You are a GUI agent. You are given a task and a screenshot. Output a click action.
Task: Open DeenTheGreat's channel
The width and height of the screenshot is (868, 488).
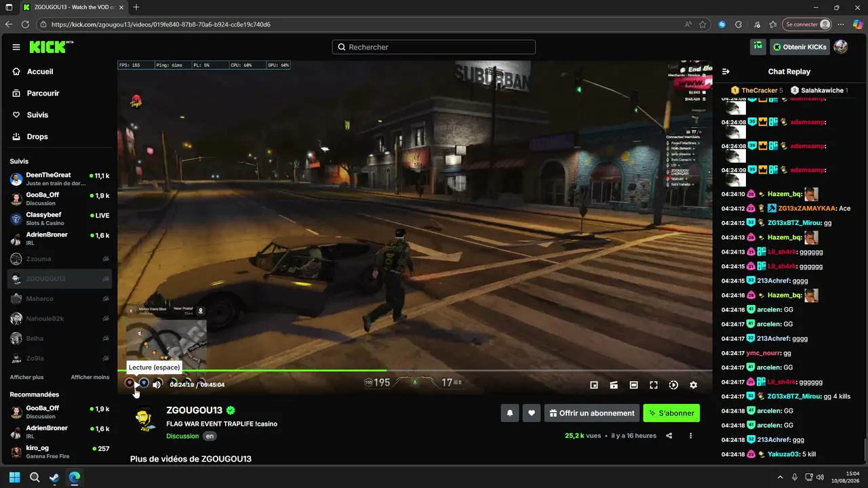point(60,179)
